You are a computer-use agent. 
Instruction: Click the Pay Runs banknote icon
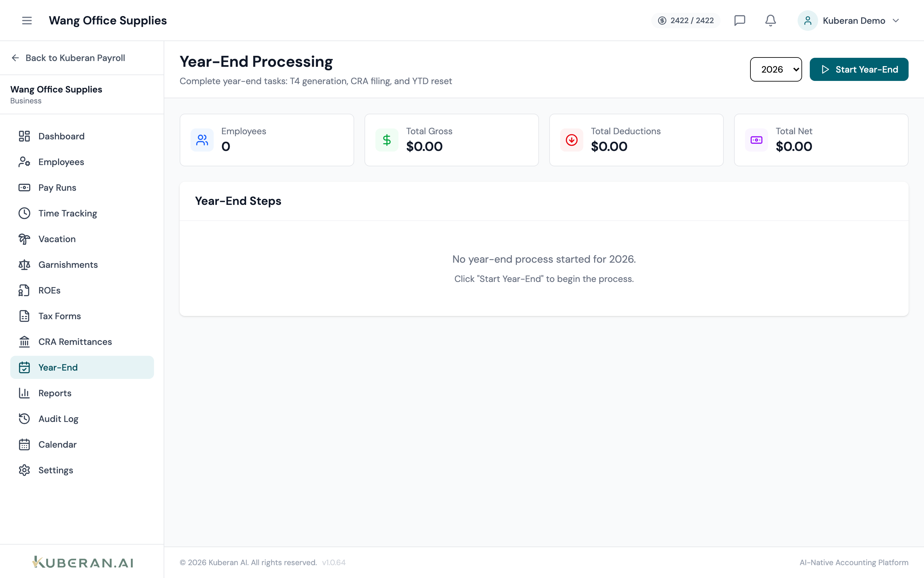click(24, 188)
